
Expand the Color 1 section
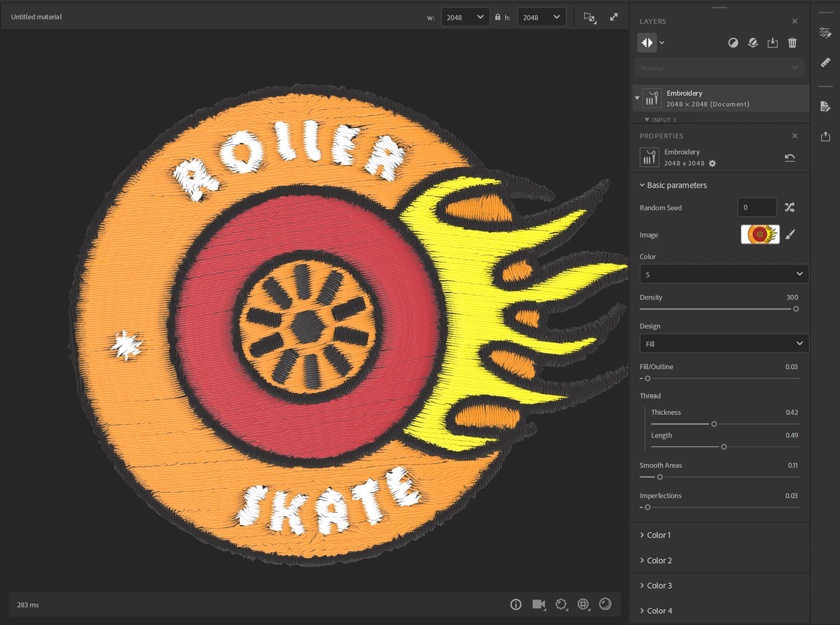click(x=658, y=535)
